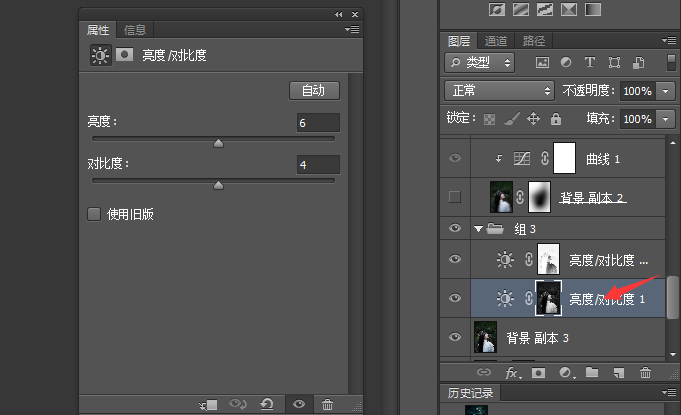Image resolution: width=681 pixels, height=415 pixels.
Task: Open the fx layer style menu
Action: 512,373
